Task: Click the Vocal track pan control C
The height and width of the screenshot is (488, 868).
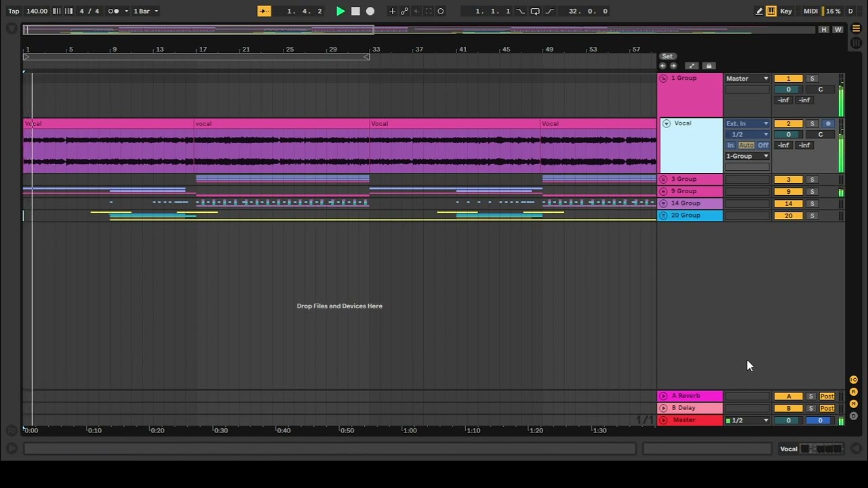Action: 820,134
